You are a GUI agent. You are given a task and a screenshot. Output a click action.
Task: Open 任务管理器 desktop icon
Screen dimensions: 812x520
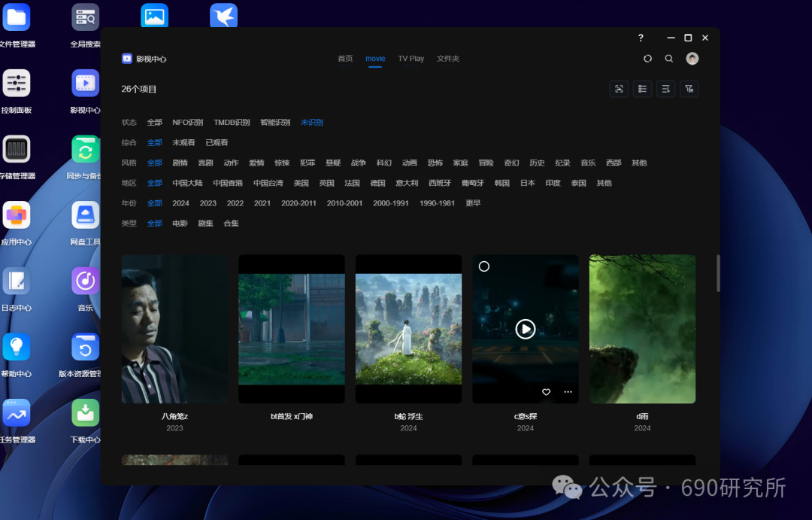17,412
